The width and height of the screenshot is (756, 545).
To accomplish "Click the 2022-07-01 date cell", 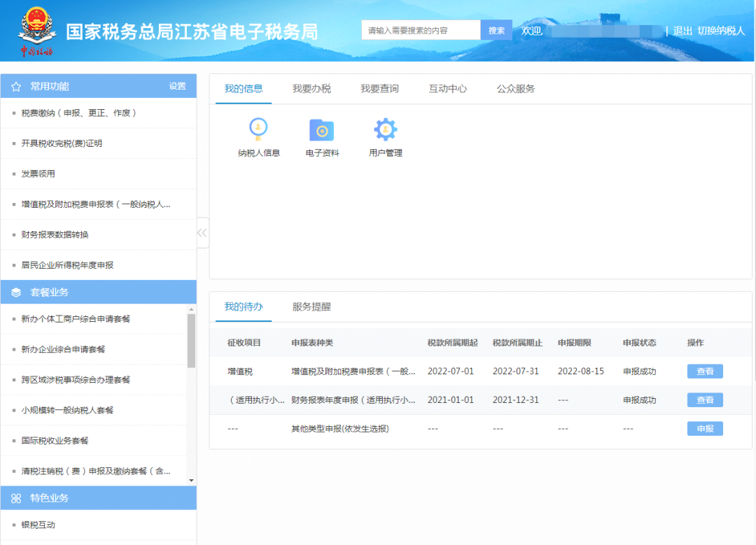I will coord(450,371).
